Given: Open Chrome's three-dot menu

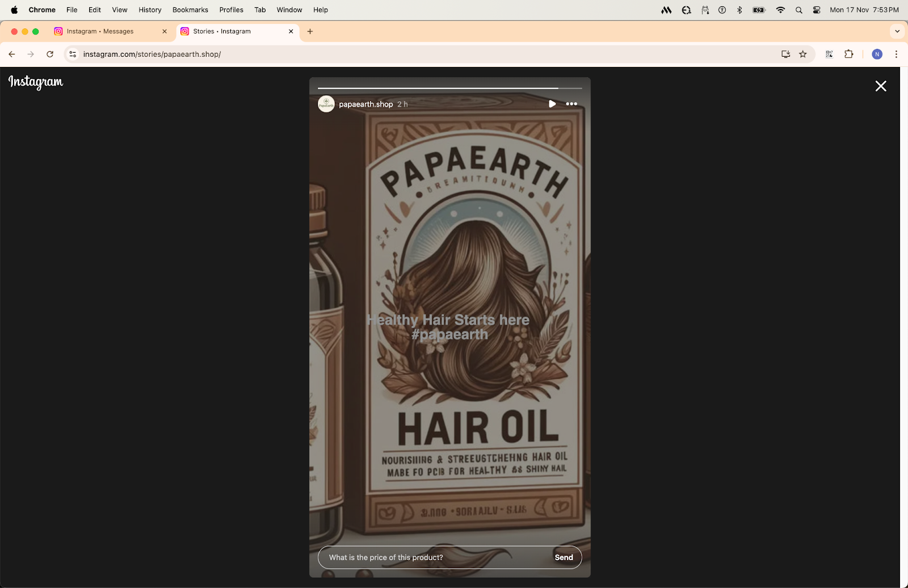Looking at the screenshot, I should (x=897, y=54).
